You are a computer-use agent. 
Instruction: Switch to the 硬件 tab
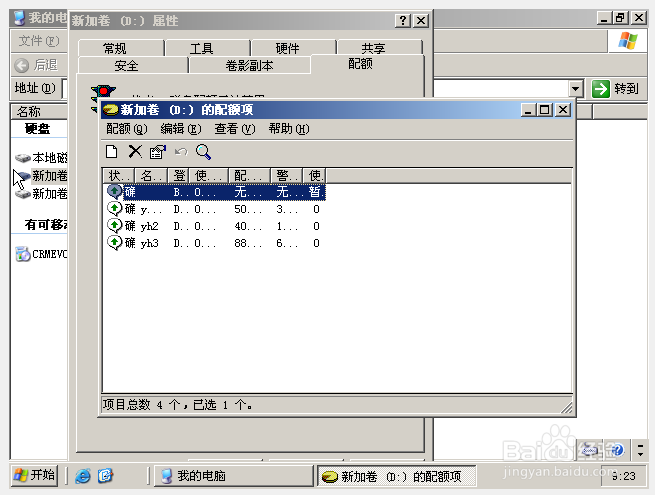294,48
